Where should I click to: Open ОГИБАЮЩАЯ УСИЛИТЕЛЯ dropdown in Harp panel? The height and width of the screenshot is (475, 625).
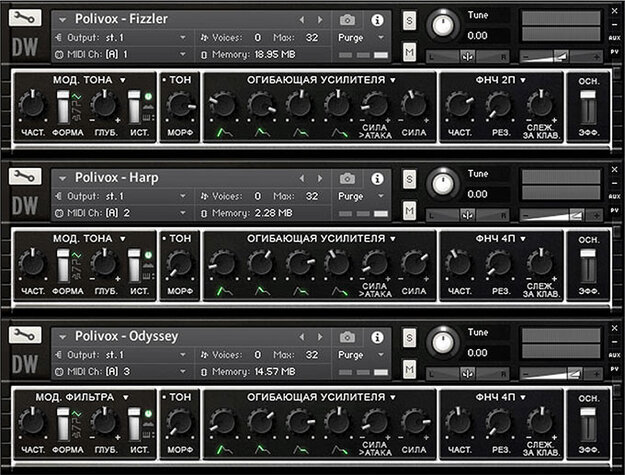tap(393, 239)
